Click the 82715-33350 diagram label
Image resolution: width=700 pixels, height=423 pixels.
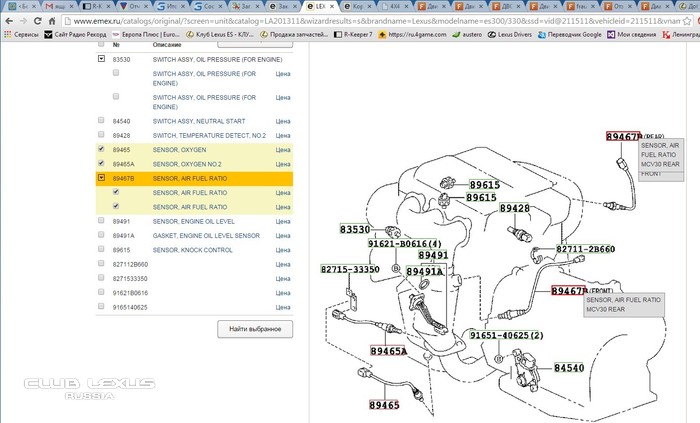click(350, 269)
